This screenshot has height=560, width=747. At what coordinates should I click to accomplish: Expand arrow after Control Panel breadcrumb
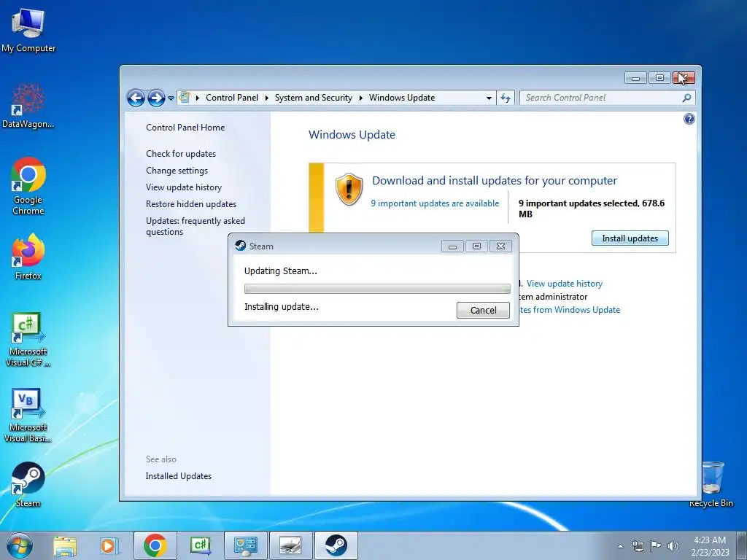point(266,98)
